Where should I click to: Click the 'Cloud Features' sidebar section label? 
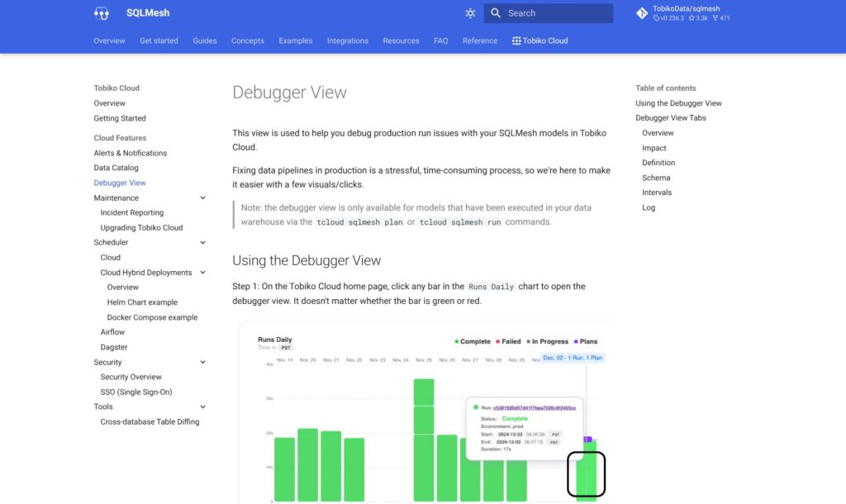[x=120, y=138]
